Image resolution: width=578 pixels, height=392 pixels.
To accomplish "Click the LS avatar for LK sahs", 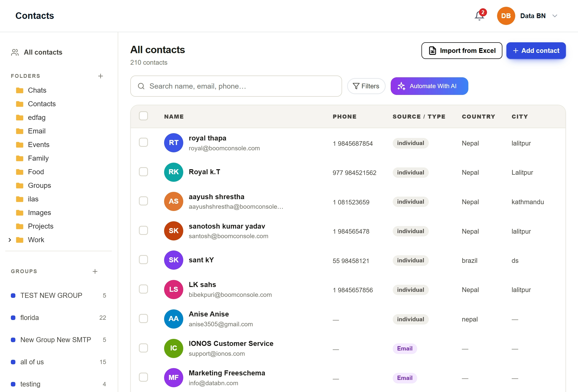I will click(x=174, y=290).
